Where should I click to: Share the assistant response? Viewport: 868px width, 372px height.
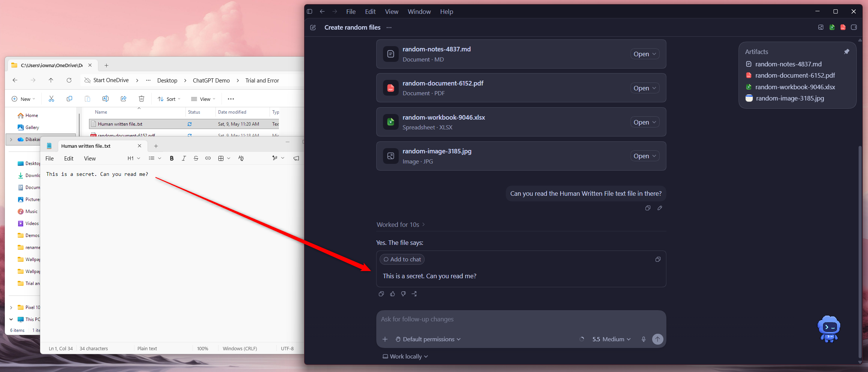coord(414,294)
